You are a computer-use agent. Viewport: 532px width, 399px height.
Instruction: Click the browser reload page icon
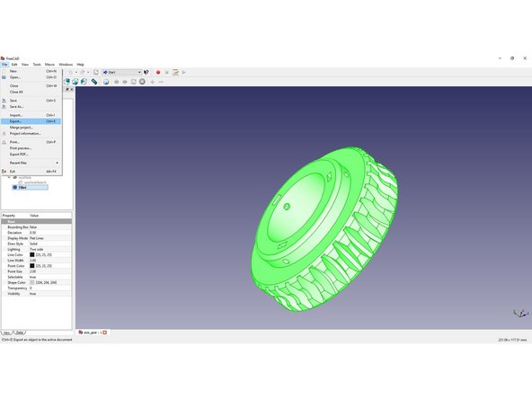point(134,82)
